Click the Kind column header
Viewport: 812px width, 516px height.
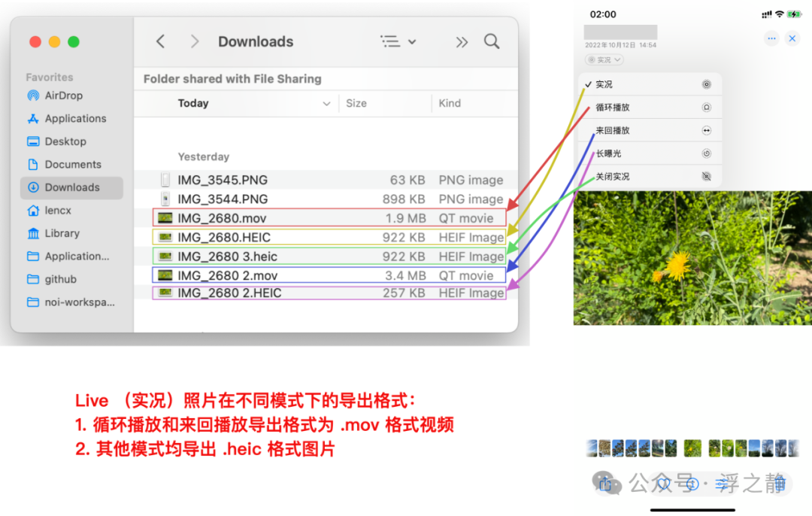[x=450, y=103]
